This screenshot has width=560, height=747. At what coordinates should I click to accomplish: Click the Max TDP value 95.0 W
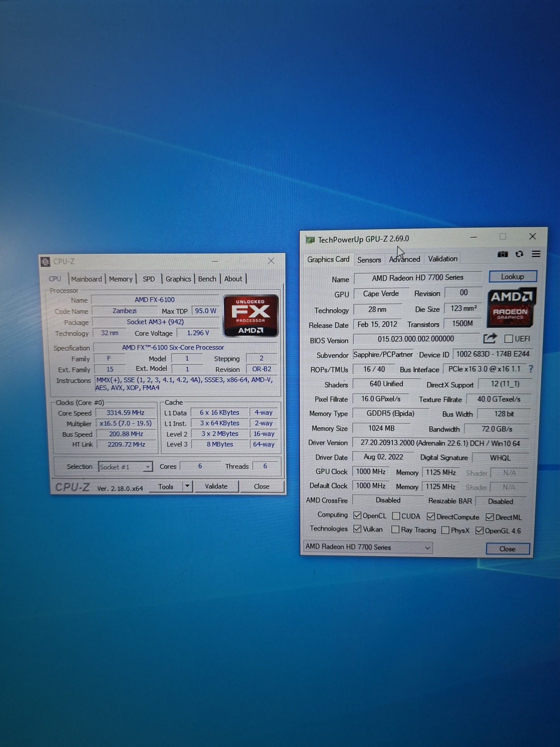point(205,311)
